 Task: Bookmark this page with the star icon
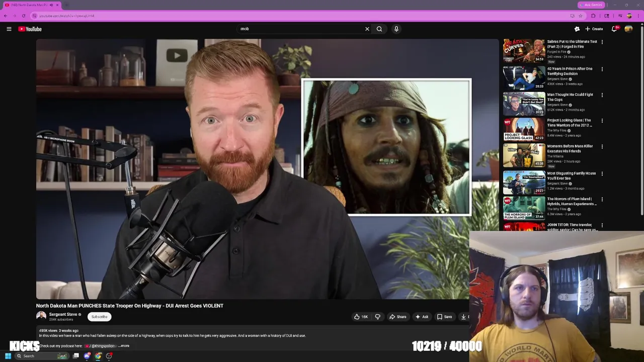click(x=581, y=16)
